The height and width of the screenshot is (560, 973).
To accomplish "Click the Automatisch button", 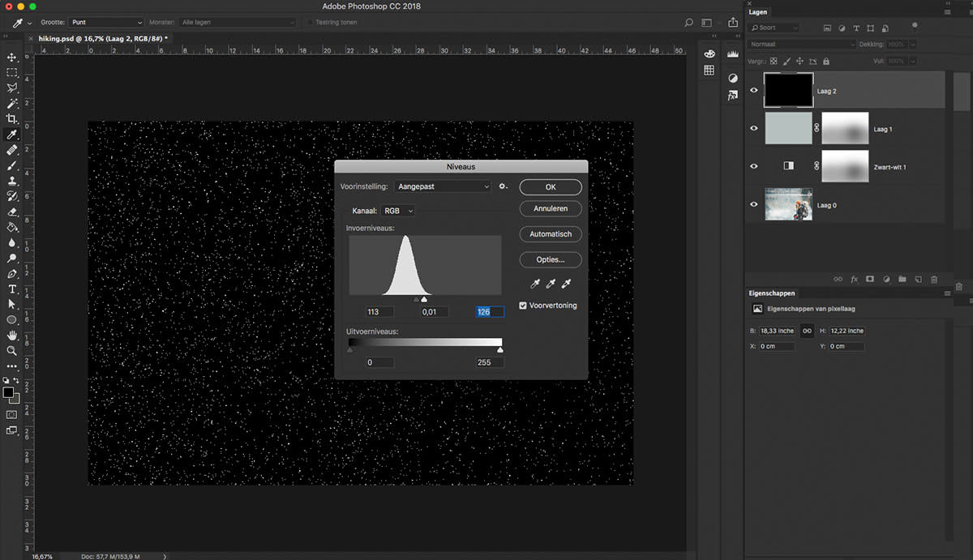I will [x=551, y=234].
